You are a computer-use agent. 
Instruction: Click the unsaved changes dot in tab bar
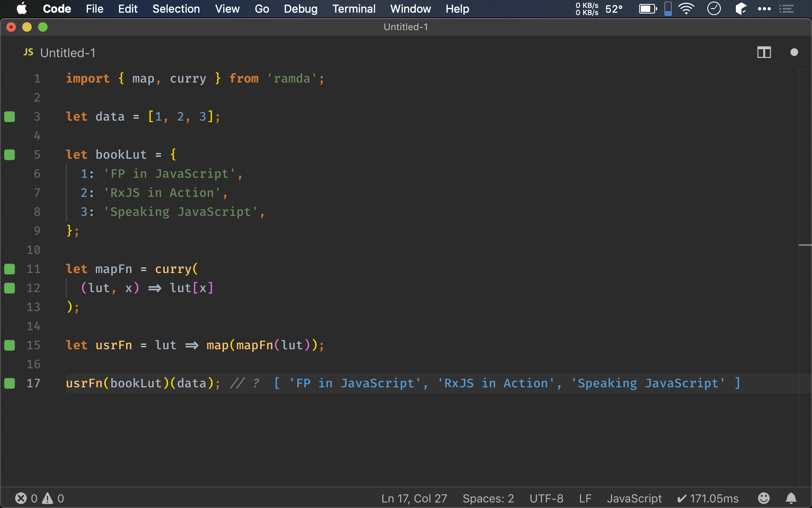(x=794, y=52)
